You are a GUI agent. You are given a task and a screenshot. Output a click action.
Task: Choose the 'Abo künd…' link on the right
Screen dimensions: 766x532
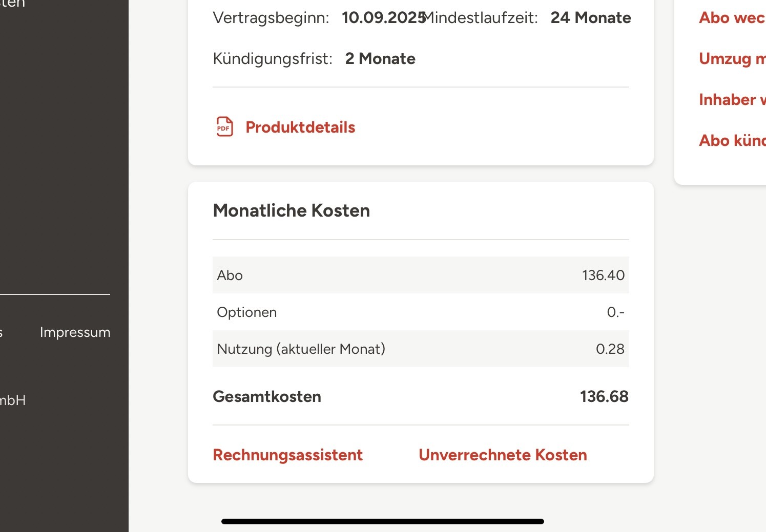(x=732, y=141)
